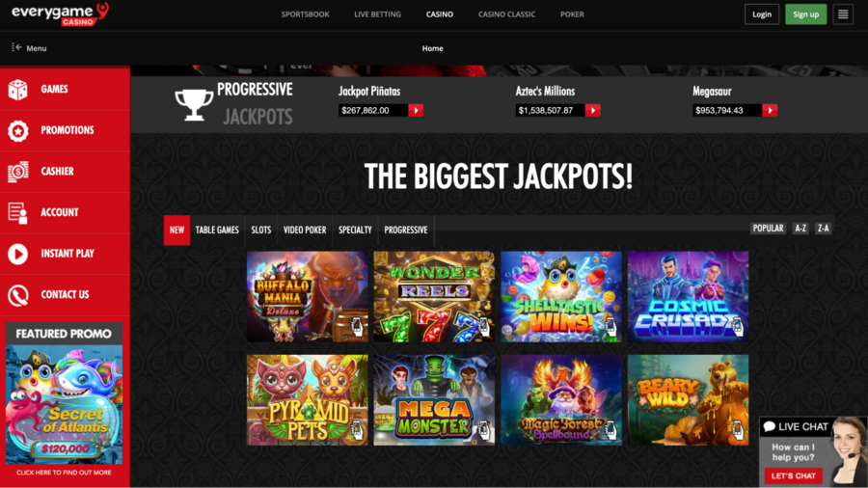
Task: Open the Video Poker tab
Action: pyautogui.click(x=305, y=230)
